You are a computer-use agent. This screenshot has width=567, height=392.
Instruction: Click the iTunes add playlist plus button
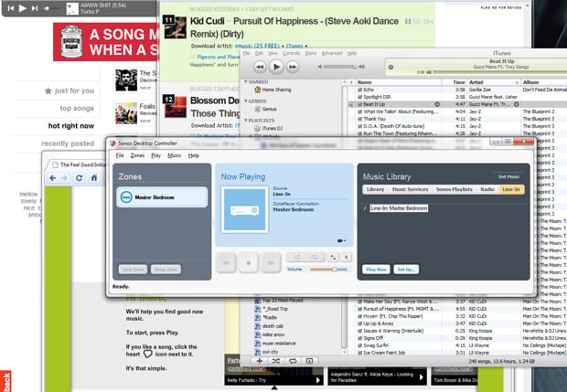[x=260, y=361]
